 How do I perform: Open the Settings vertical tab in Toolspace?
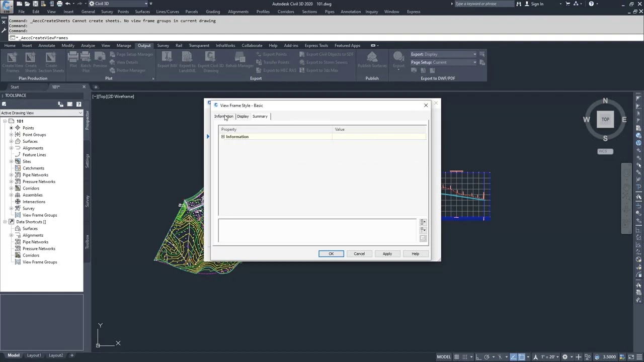click(x=87, y=161)
